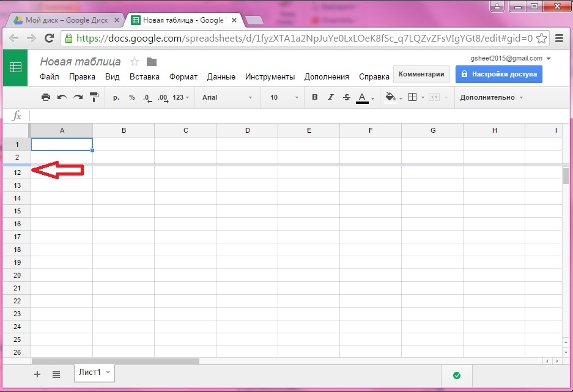Click the browser reload icon
This screenshot has width=573, height=392.
(49, 38)
